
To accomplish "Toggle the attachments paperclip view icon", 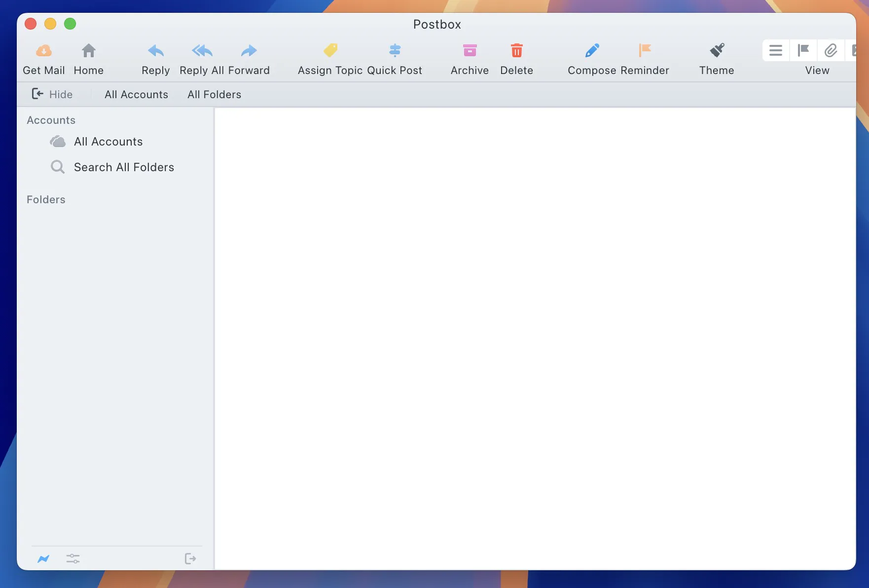I will (x=831, y=50).
